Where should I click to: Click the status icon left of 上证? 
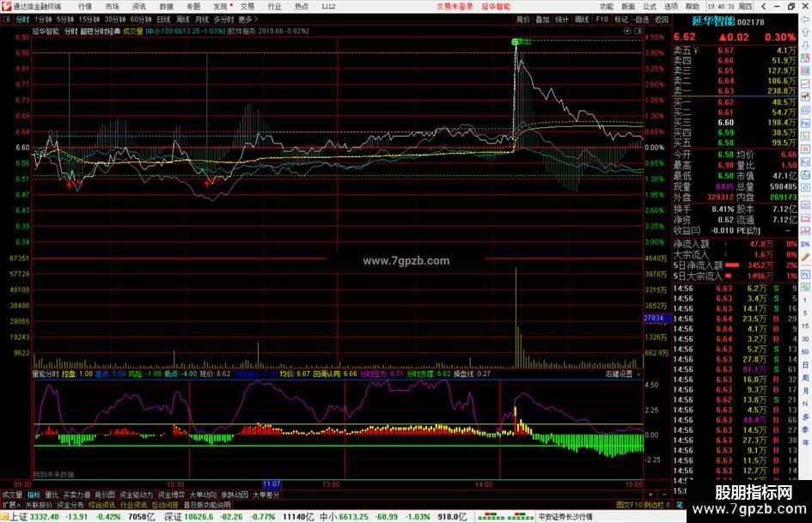4,516
